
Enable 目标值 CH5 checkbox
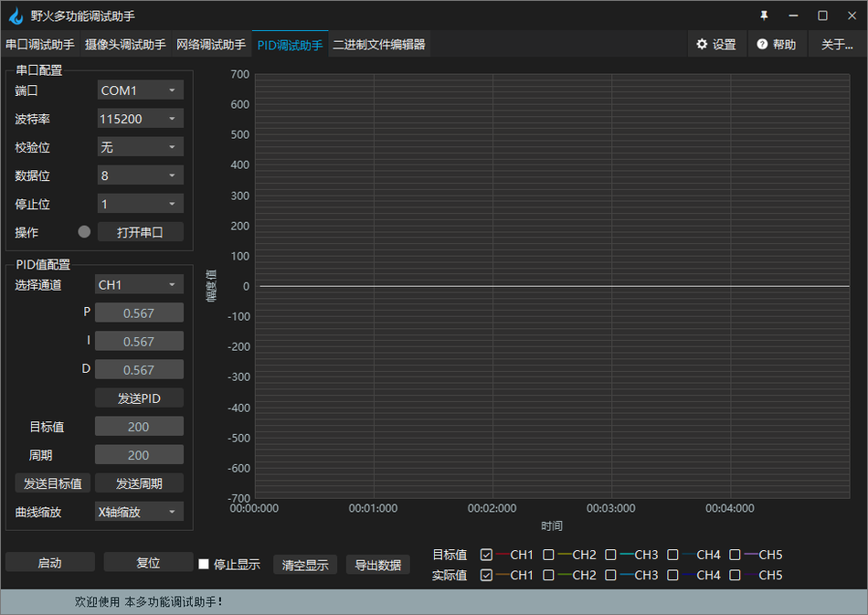point(735,555)
